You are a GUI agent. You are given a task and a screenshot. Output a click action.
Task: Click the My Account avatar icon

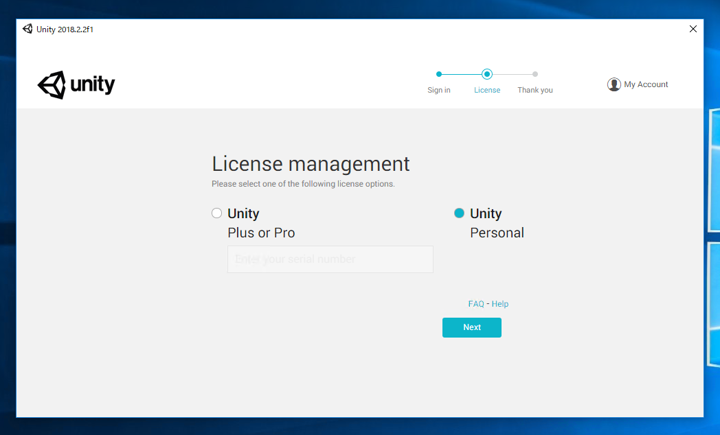click(613, 85)
